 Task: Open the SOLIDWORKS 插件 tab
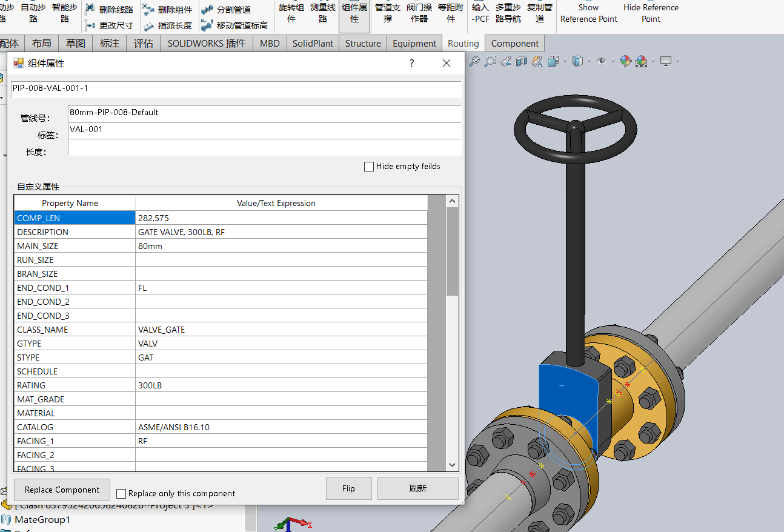[207, 44]
